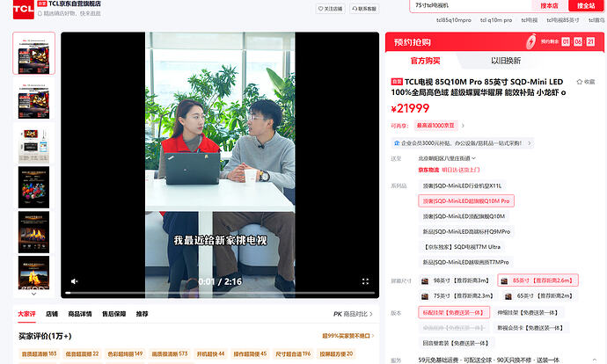Choose series 行业机皇 X11L
Image resolution: width=607 pixels, height=364 pixels.
[x=462, y=186]
